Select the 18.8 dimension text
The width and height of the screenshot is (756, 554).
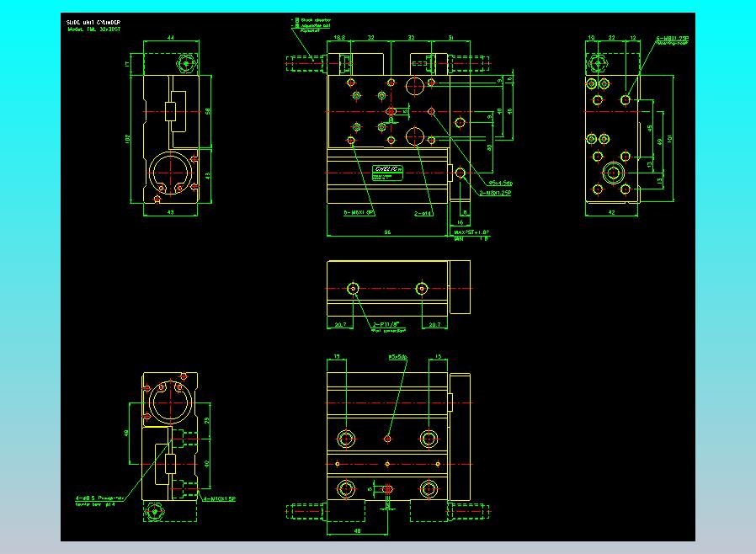click(x=339, y=37)
